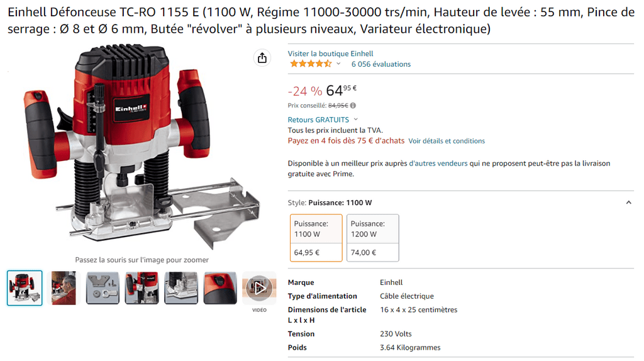Image resolution: width=644 pixels, height=361 pixels.
Task: Click the share icon above product image
Action: 262,58
